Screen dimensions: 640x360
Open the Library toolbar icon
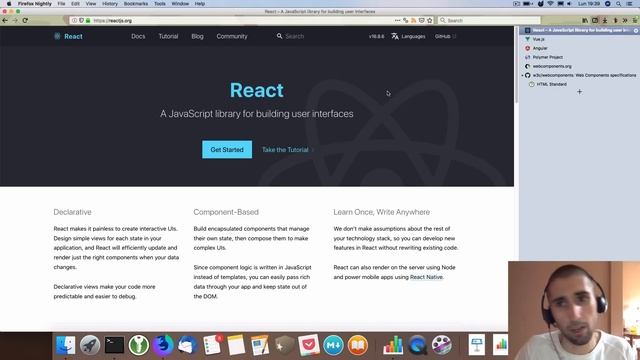[585, 20]
